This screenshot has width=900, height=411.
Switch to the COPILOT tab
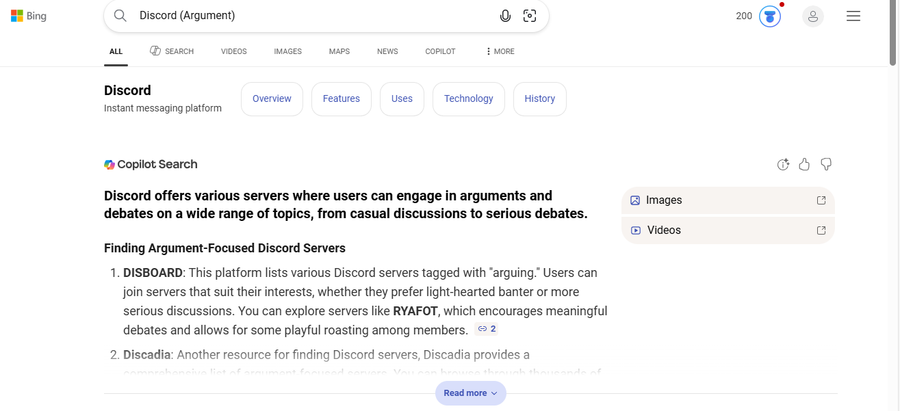coord(440,51)
